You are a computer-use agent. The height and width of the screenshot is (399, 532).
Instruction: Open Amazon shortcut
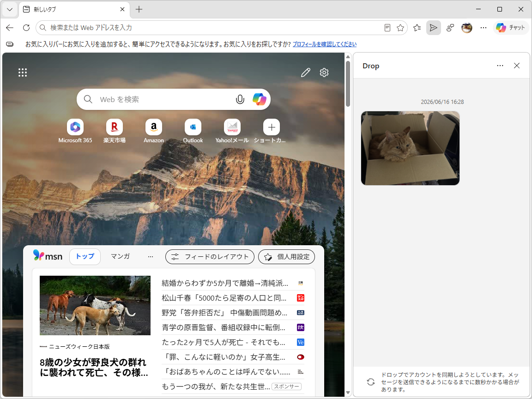[x=154, y=131]
